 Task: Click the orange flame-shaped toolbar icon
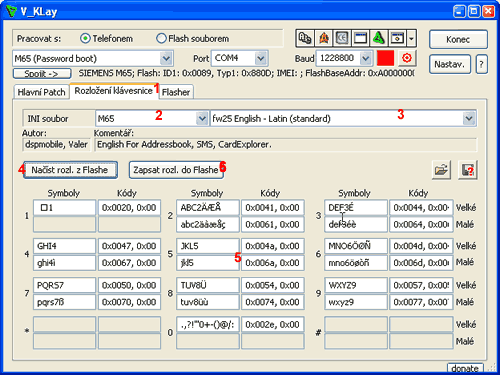tap(324, 38)
